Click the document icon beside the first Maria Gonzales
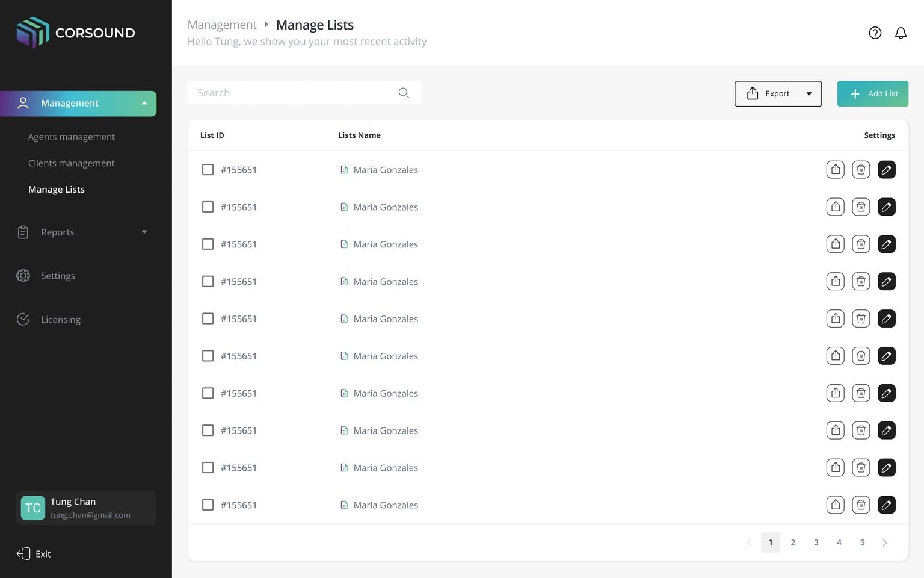Image resolution: width=924 pixels, height=578 pixels. coord(344,170)
